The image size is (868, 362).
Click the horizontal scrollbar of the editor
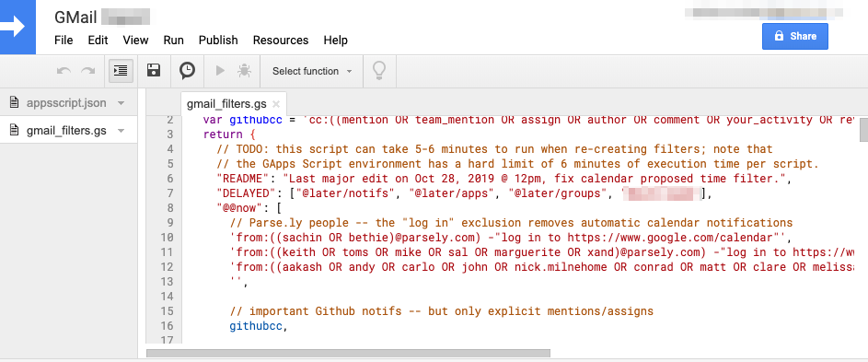(348, 353)
